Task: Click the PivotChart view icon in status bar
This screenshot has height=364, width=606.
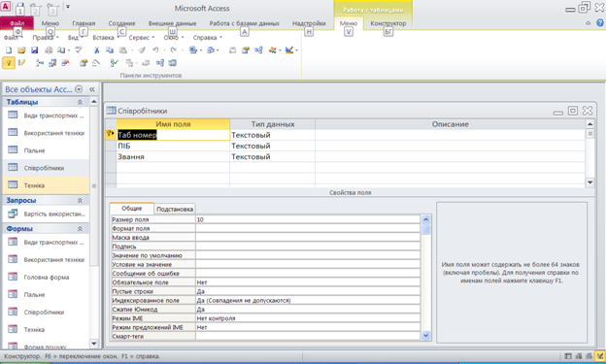Action: click(589, 356)
